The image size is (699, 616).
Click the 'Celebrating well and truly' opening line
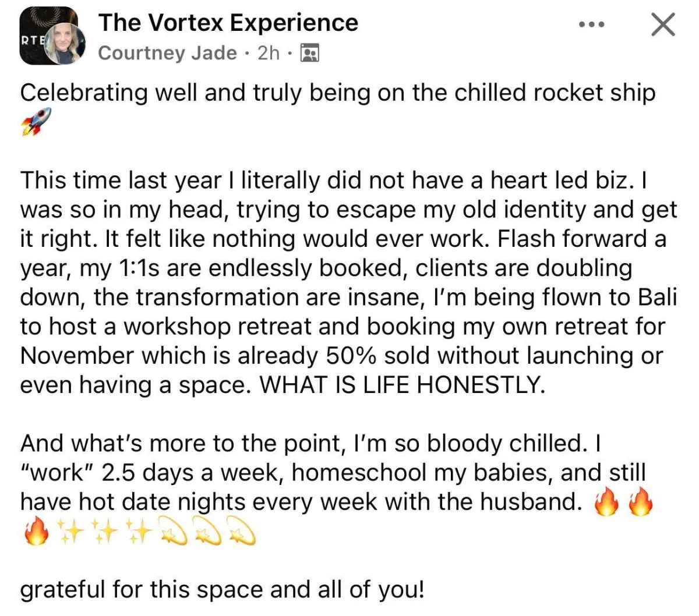pos(338,93)
